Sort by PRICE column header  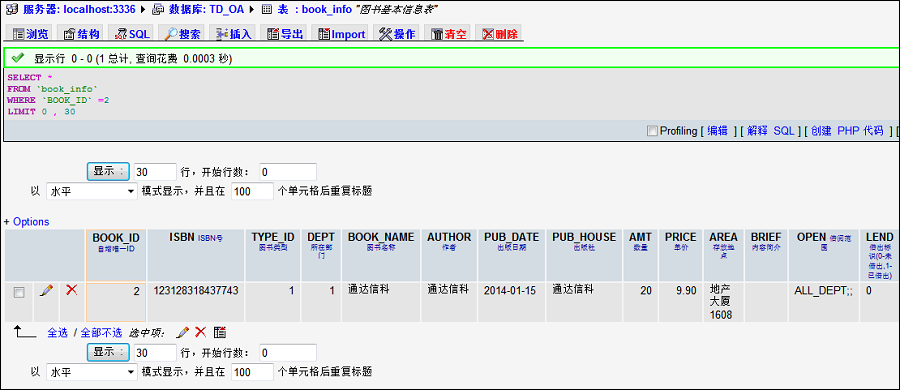(x=681, y=237)
